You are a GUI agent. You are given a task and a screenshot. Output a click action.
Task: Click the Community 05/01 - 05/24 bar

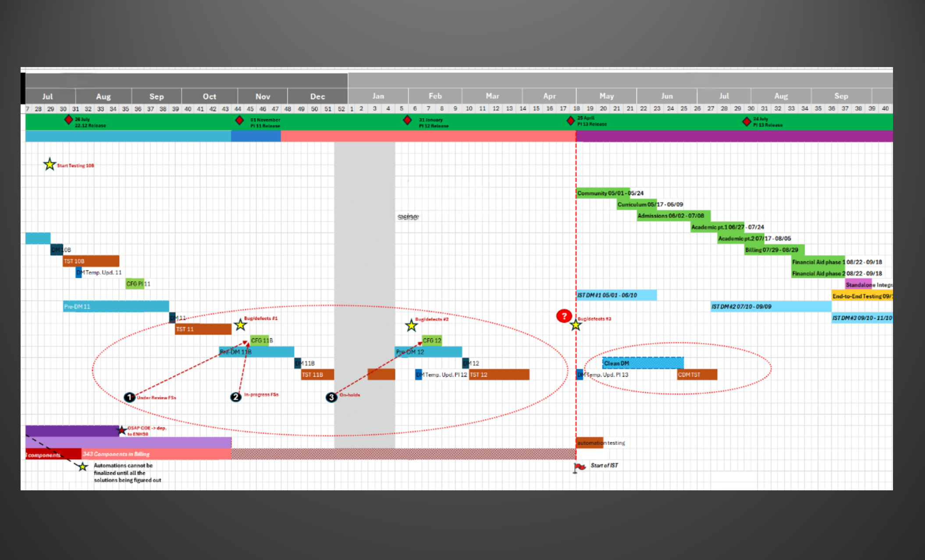pos(603,193)
